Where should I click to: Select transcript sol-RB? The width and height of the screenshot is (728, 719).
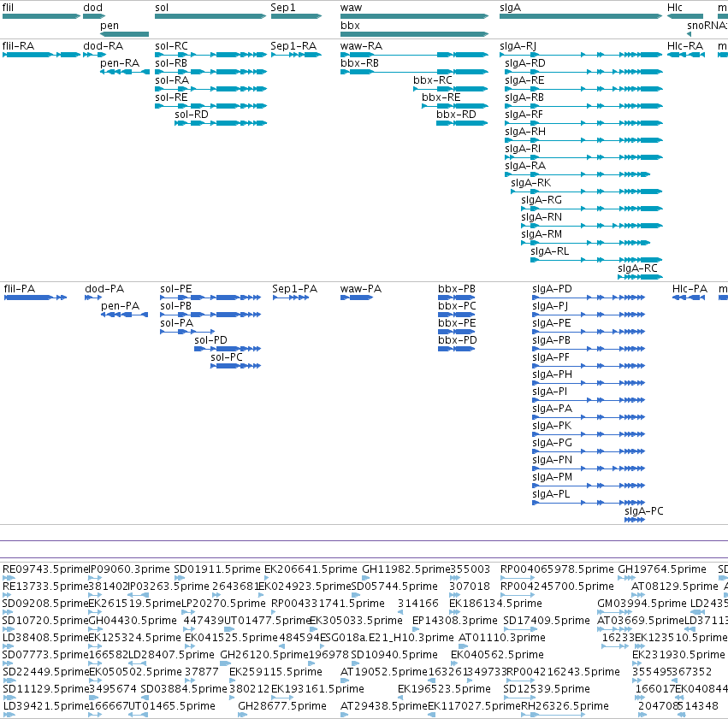[210, 72]
